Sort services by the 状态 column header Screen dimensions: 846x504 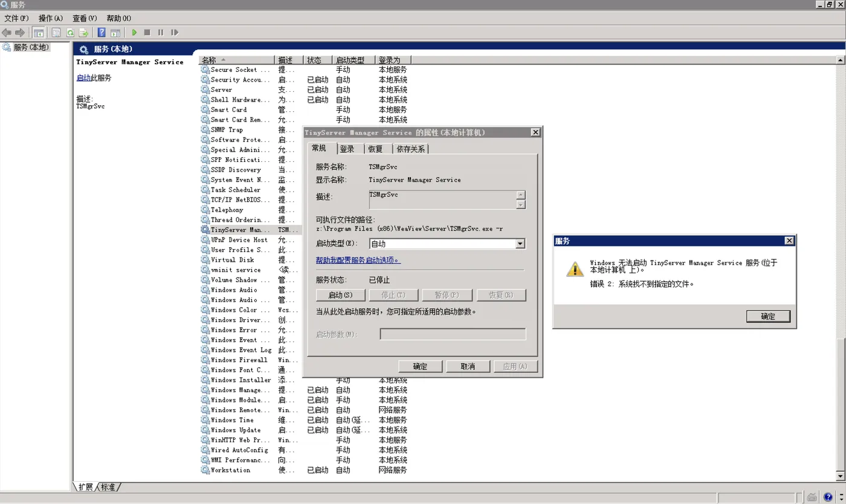[x=318, y=60]
